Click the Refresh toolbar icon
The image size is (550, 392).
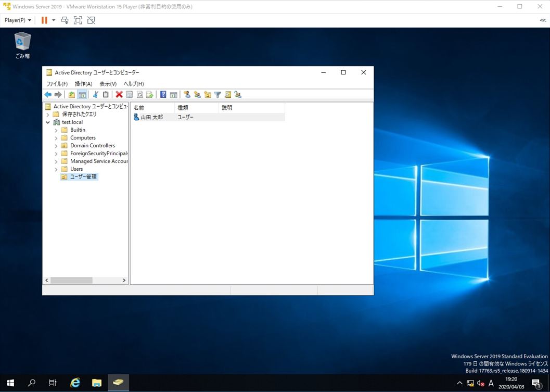[x=139, y=94]
